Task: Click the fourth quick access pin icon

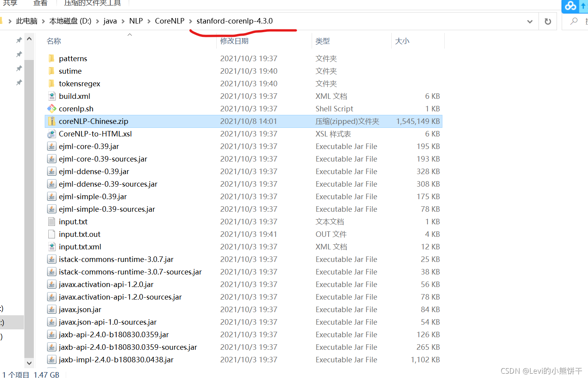Action: click(x=19, y=82)
